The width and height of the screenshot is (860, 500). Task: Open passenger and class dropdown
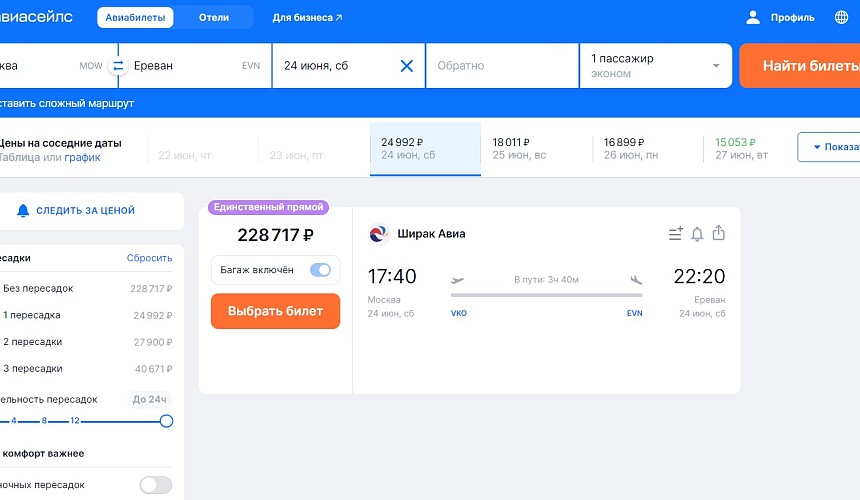click(x=655, y=66)
